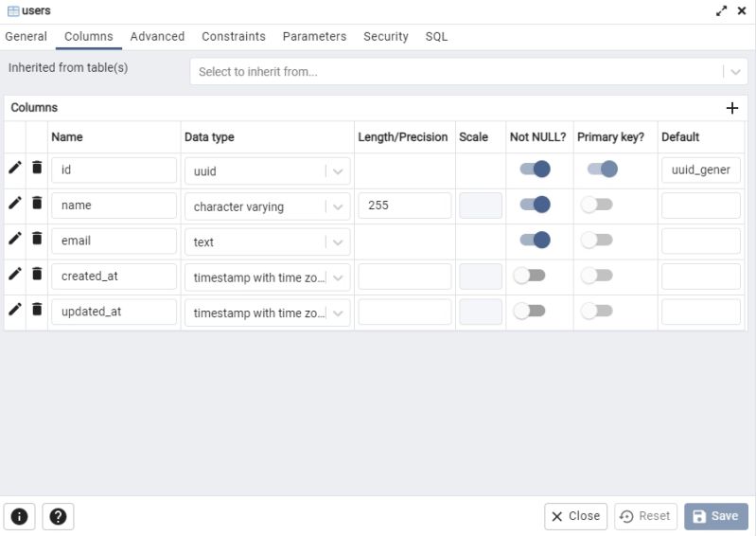The image size is (756, 536).
Task: Toggle Primary key for id column
Action: pos(603,169)
